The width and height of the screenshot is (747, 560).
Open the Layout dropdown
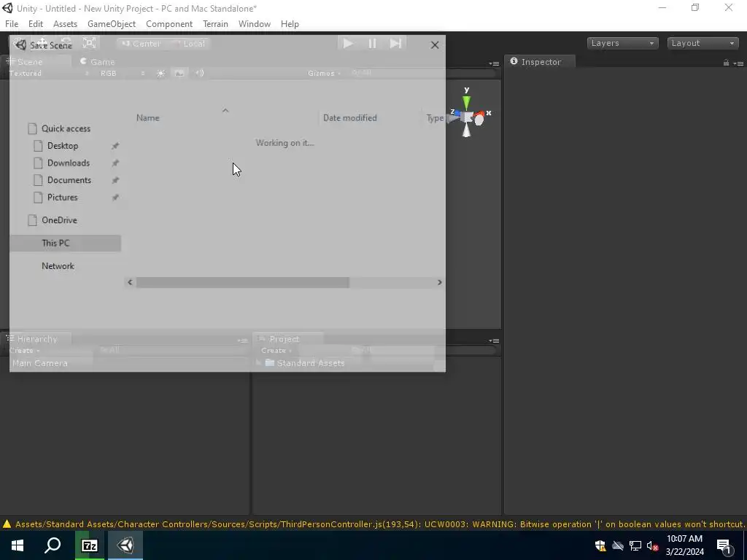703,43
